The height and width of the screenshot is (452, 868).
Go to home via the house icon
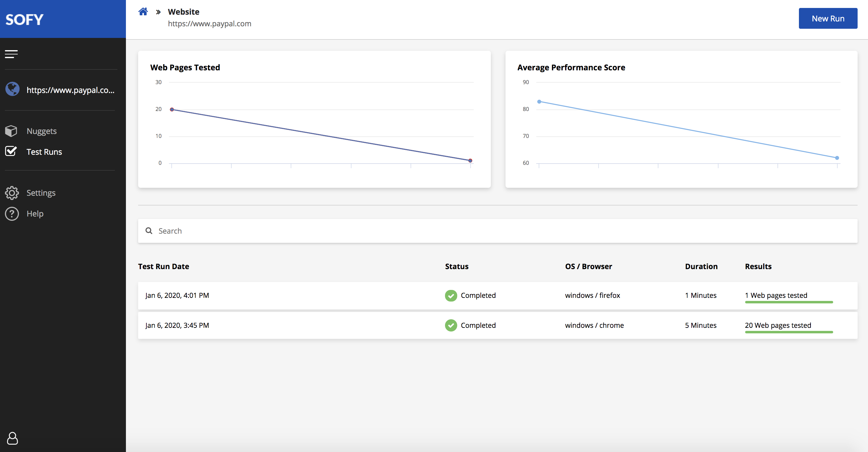pos(143,12)
